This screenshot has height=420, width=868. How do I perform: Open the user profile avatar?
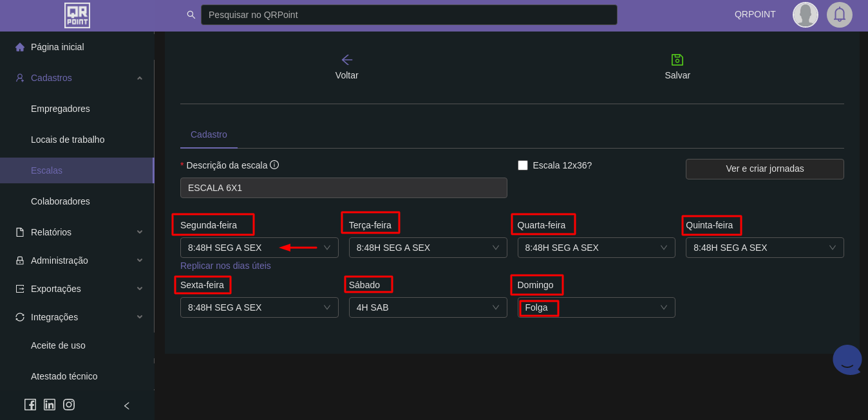pyautogui.click(x=805, y=15)
